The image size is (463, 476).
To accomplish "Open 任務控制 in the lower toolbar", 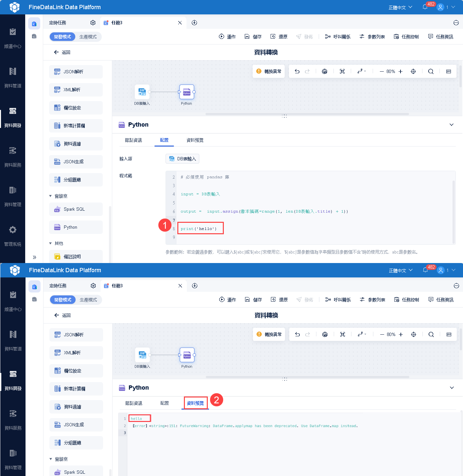I will 406,300.
